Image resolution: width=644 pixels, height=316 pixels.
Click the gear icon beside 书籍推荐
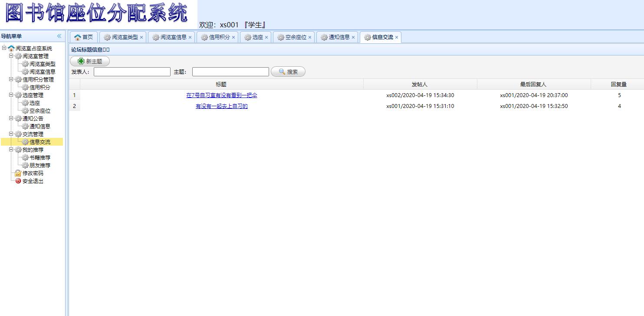(24, 157)
